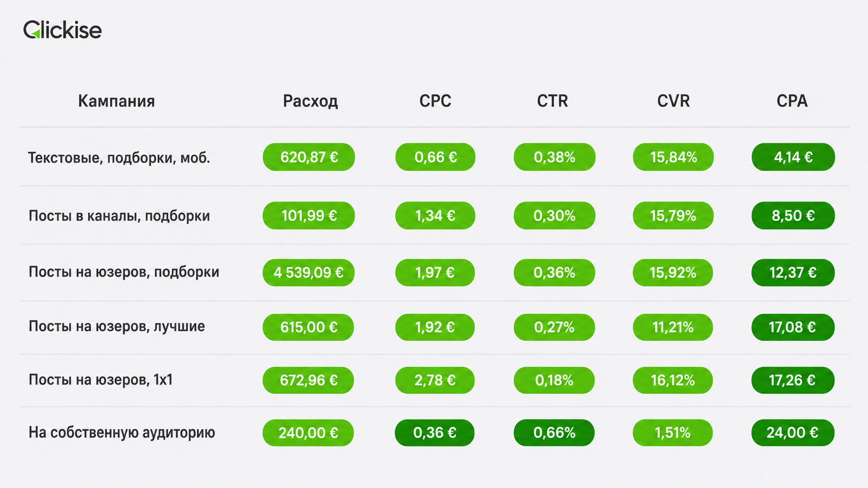Click the CPC column header
This screenshot has width=868, height=488.
pos(435,101)
